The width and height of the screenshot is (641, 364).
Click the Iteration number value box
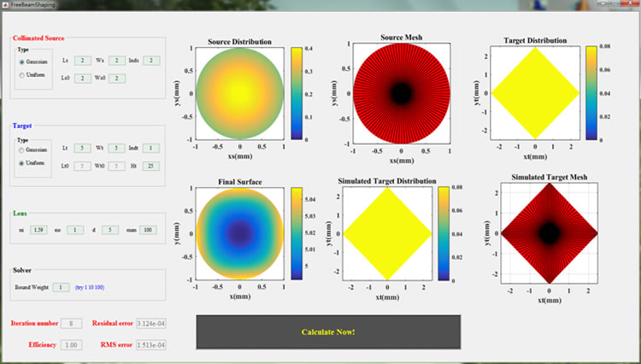[73, 323]
